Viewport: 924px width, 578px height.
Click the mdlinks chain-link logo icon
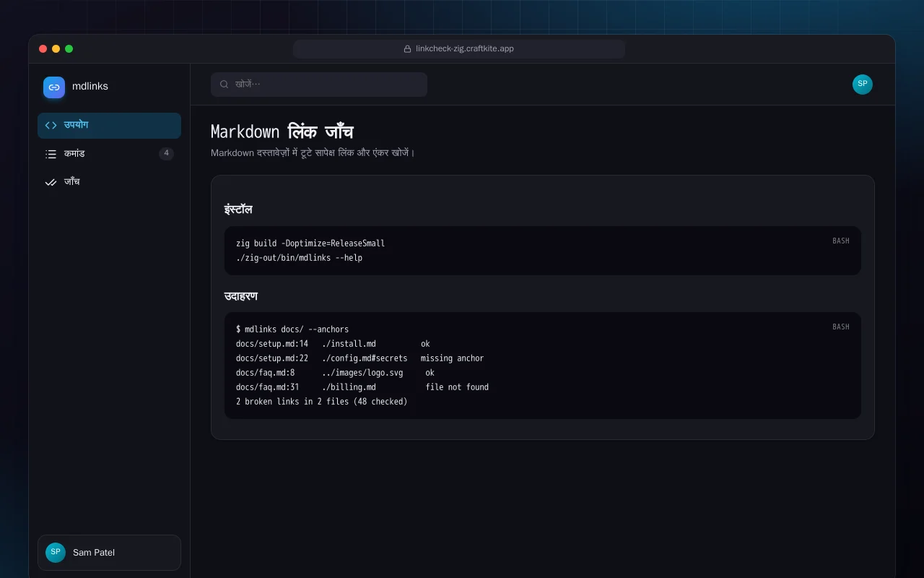point(54,87)
